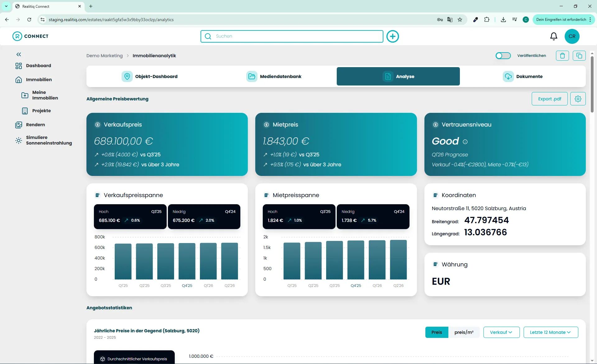Open the Dashboard sidebar item

coord(33,66)
